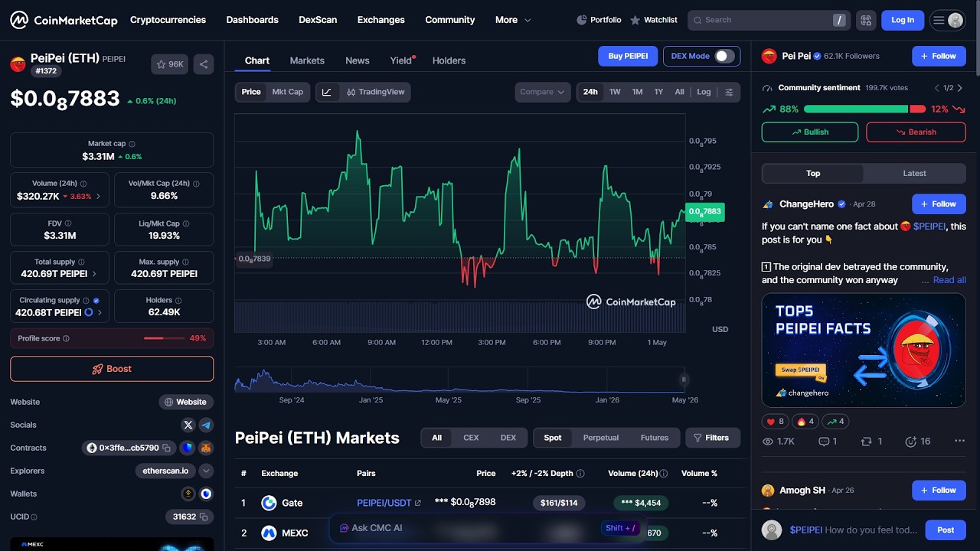Screen dimensions: 980x551
Task: Switch chart to Mkt Cap view
Action: (288, 92)
